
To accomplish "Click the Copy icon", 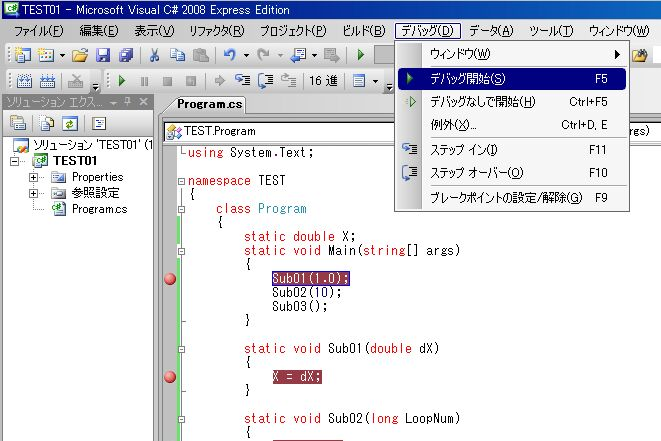I will pyautogui.click(x=177, y=55).
